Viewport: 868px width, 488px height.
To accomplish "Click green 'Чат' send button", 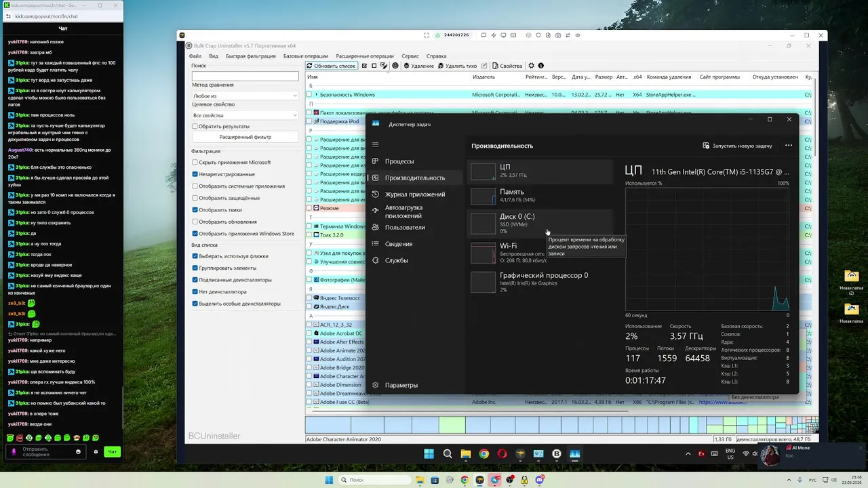I will [113, 451].
